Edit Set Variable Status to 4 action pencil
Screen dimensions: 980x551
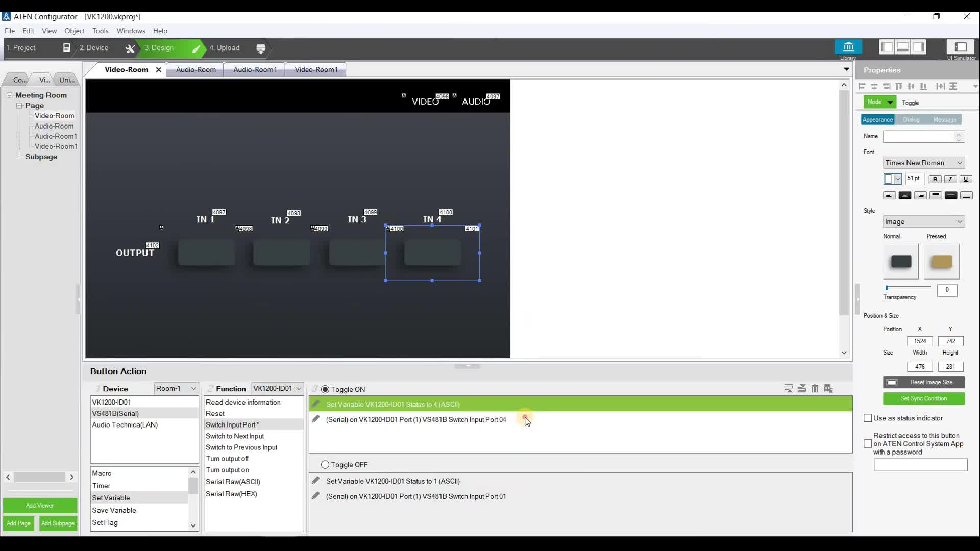[316, 404]
